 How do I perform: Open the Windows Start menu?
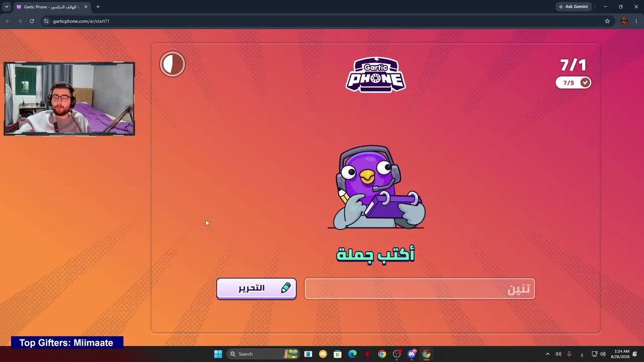(218, 354)
